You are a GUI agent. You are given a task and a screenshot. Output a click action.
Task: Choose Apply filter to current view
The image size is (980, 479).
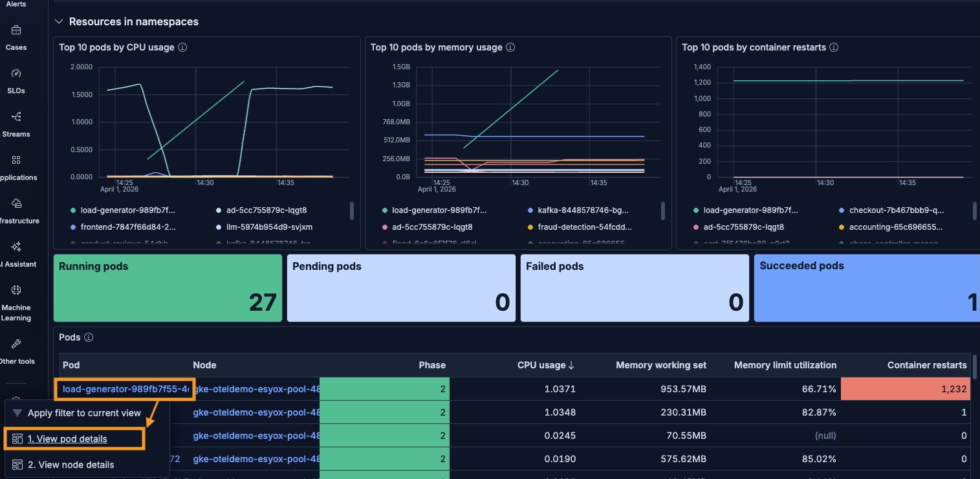(x=84, y=413)
